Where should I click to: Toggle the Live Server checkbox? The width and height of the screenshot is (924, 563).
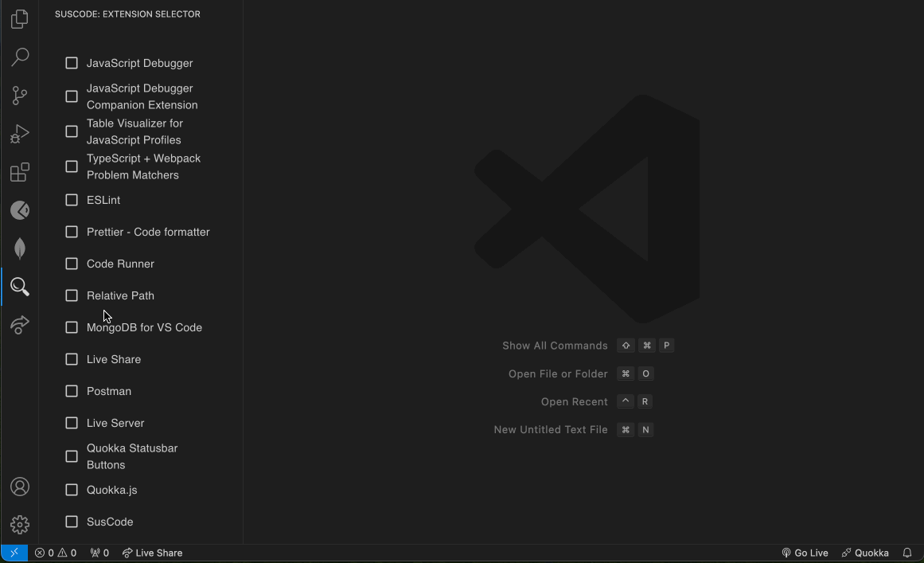click(72, 423)
